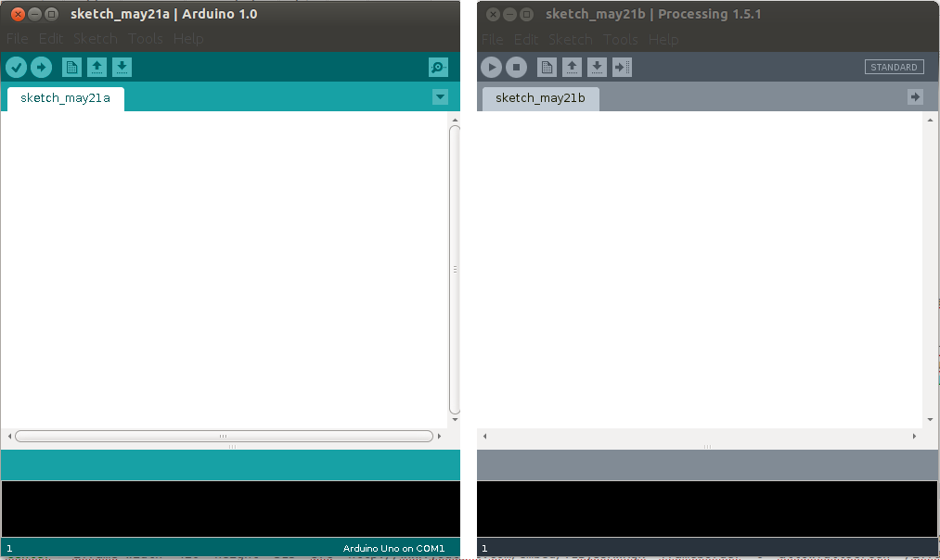Create new sketch in Processing toolbar

pyautogui.click(x=547, y=67)
